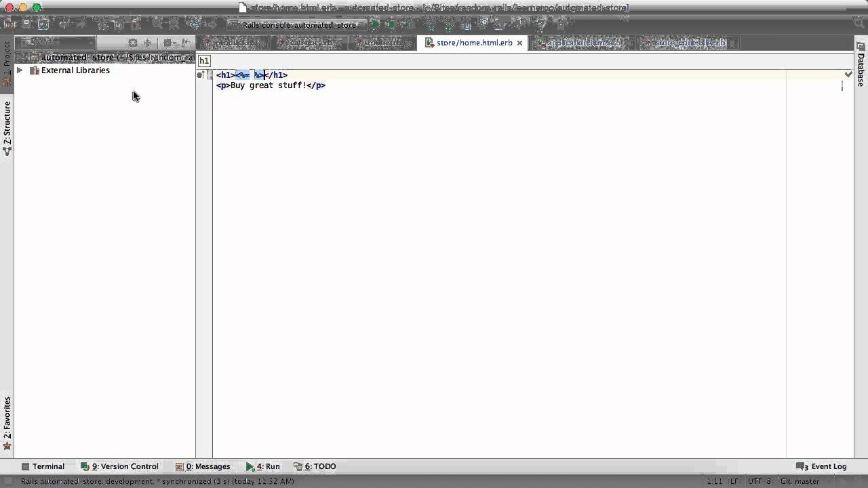Open Project panel settings gear
Image resolution: width=868 pixels, height=488 pixels.
pos(167,43)
